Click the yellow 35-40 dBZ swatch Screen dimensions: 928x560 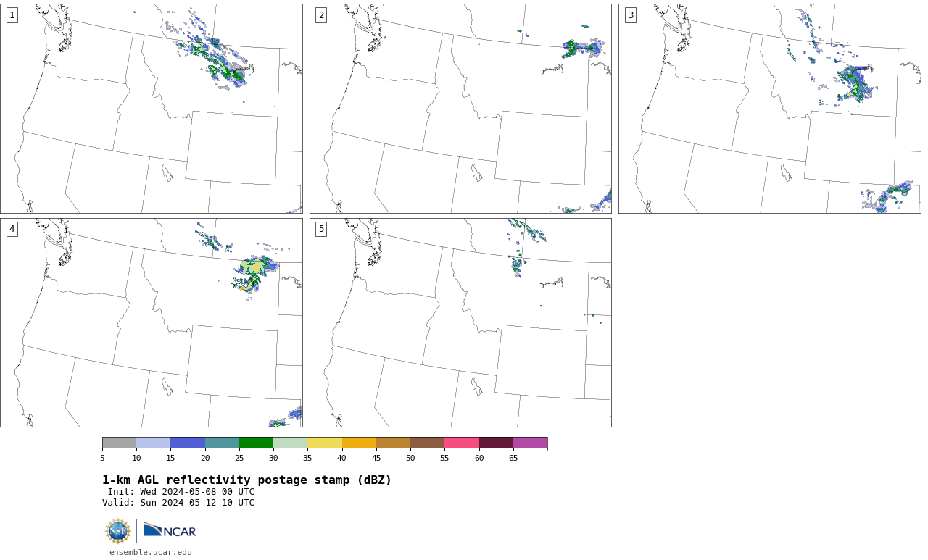click(x=325, y=443)
